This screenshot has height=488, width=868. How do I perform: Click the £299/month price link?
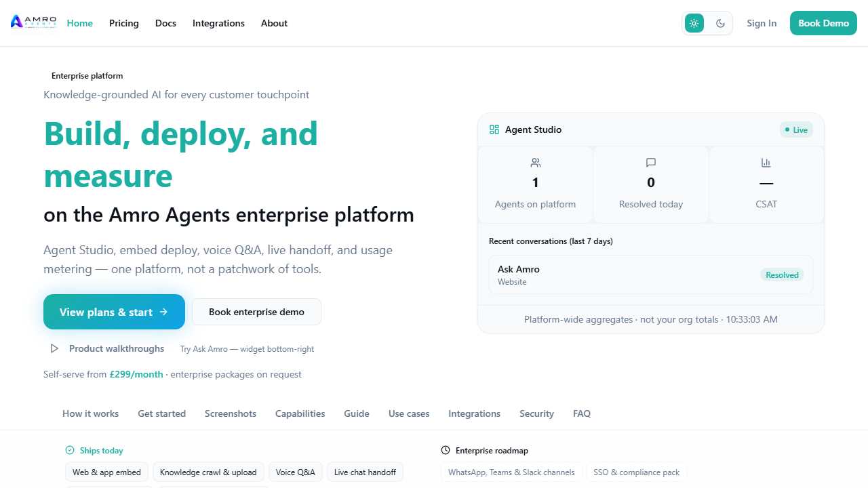pyautogui.click(x=136, y=374)
